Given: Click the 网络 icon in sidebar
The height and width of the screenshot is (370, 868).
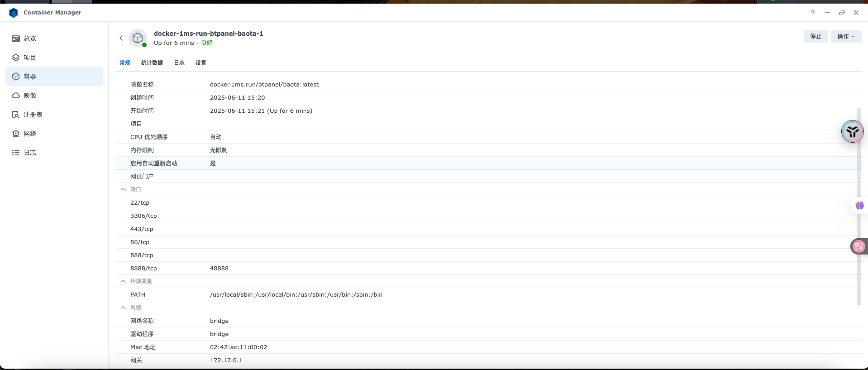Looking at the screenshot, I should (16, 134).
